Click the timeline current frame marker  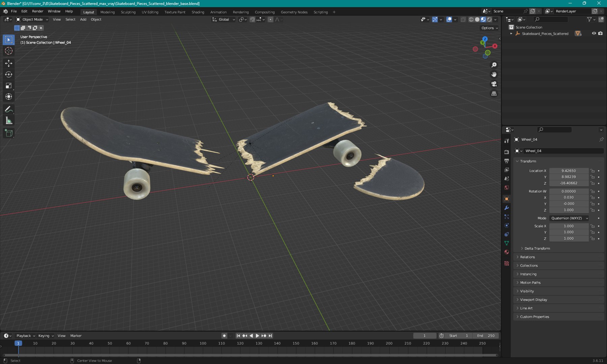pos(18,343)
